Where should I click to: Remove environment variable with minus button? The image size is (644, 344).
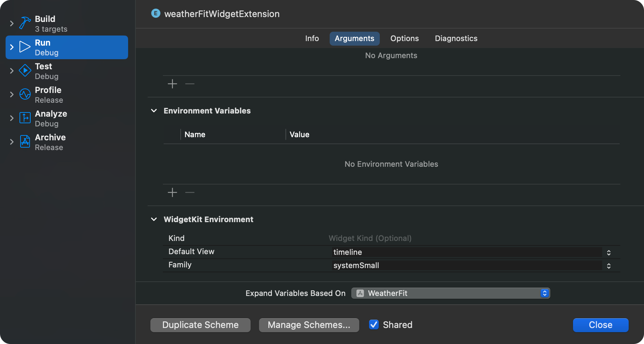pos(190,193)
